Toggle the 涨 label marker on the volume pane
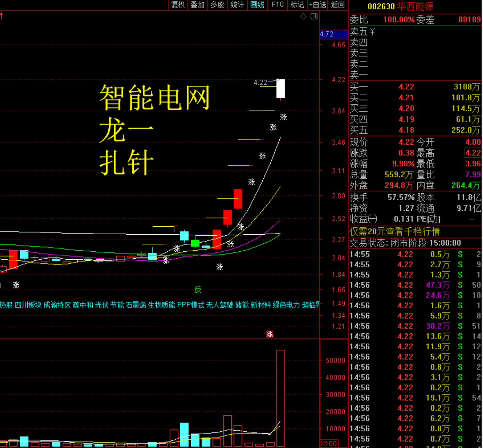This screenshot has height=448, width=483. click(x=270, y=334)
